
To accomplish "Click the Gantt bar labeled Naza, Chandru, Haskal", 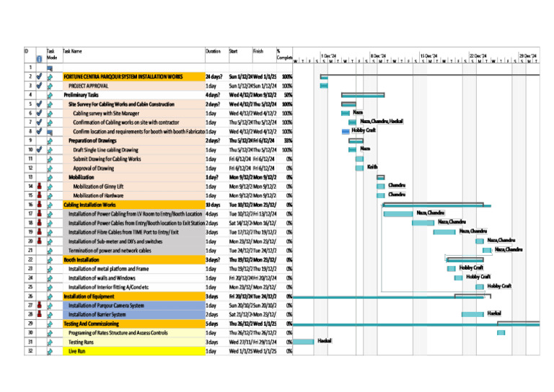I will (x=352, y=122).
